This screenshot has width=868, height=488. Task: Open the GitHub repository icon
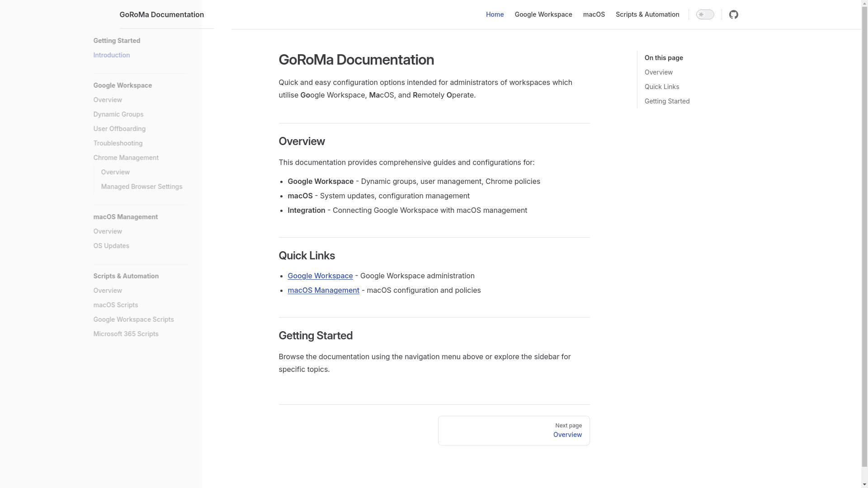733,14
